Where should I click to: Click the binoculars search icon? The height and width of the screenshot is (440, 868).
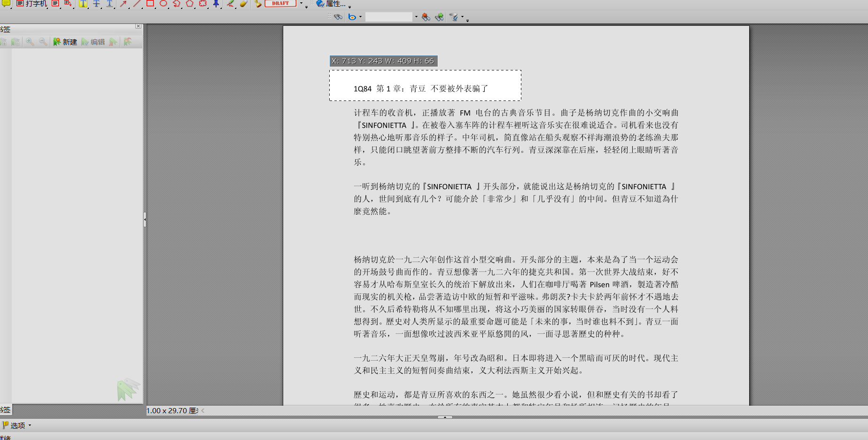click(338, 17)
